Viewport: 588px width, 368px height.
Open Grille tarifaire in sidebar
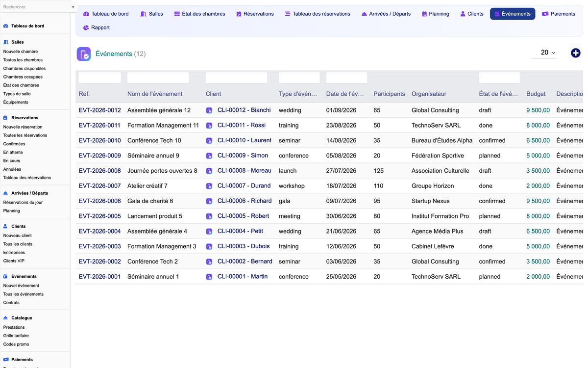click(16, 336)
